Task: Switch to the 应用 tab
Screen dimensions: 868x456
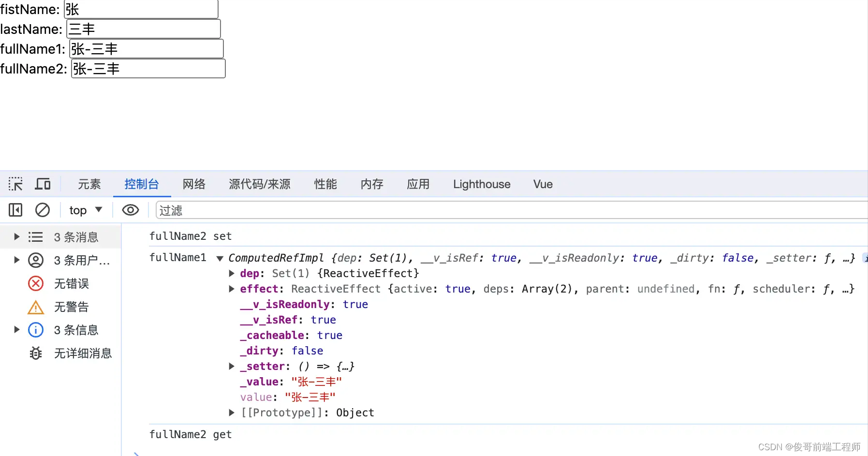Action: pyautogui.click(x=418, y=184)
